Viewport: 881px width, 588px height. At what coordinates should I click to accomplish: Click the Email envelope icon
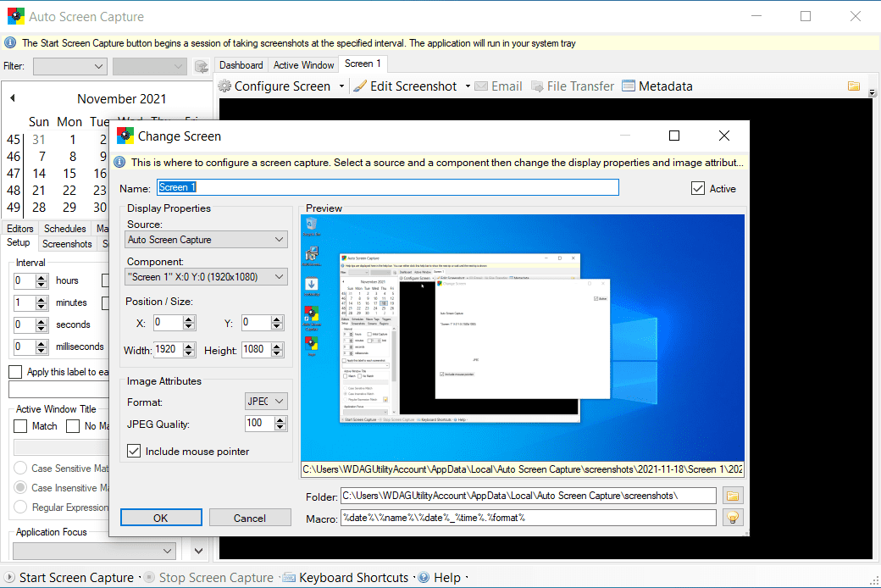[x=481, y=86]
